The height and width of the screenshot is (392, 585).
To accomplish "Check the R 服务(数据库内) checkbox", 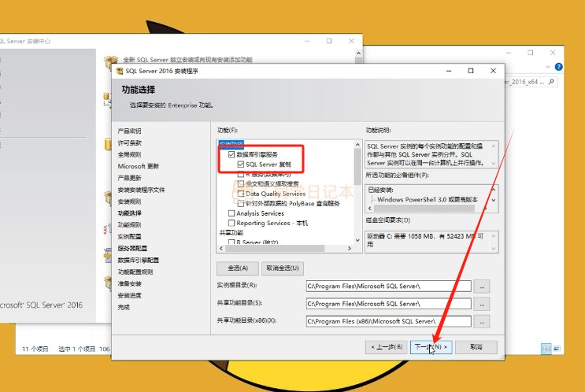I will [241, 174].
